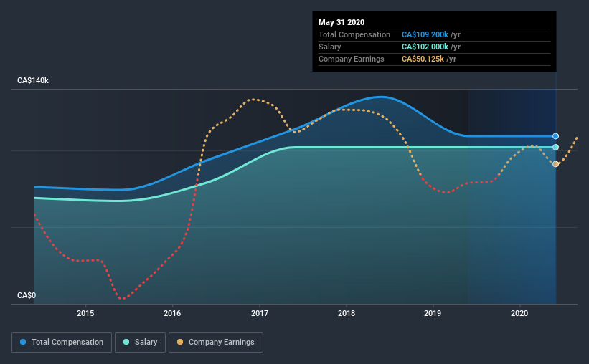Click the 2015 x-axis label

tap(85, 313)
